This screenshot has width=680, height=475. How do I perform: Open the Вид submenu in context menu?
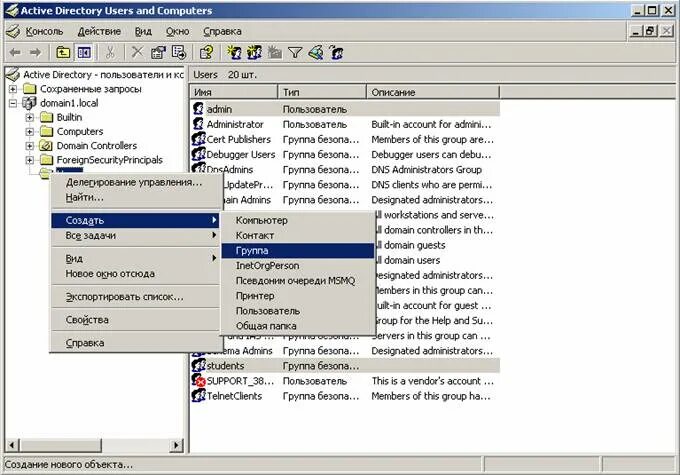click(135, 259)
